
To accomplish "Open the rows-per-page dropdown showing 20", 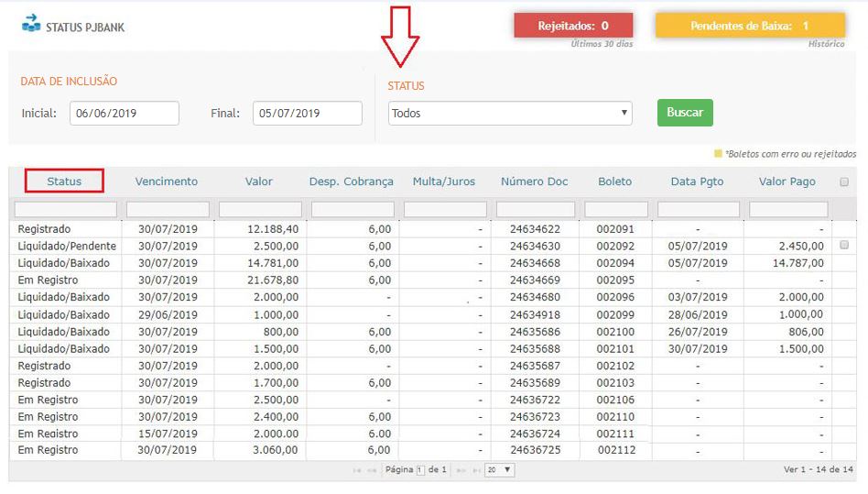I will [x=500, y=470].
